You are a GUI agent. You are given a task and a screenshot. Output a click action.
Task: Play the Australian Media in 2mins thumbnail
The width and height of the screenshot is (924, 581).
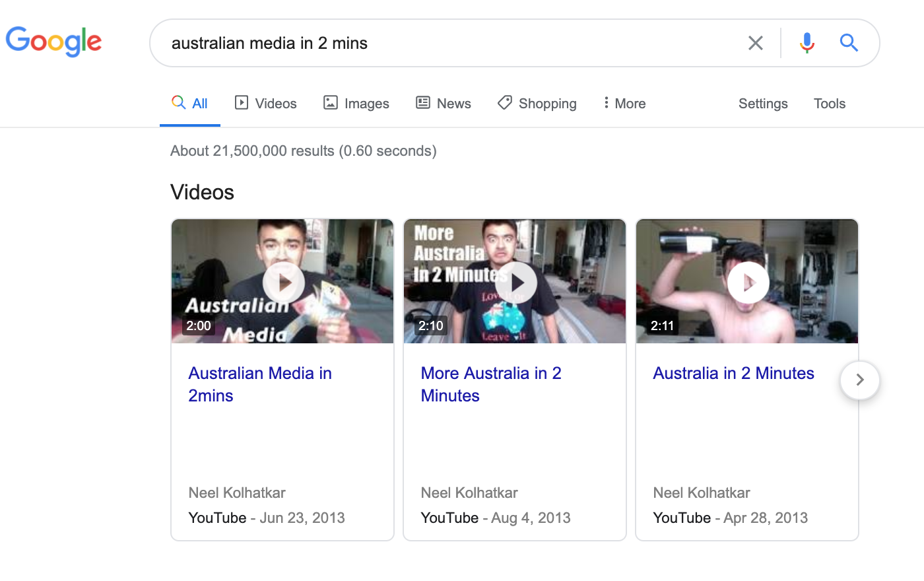tap(283, 282)
